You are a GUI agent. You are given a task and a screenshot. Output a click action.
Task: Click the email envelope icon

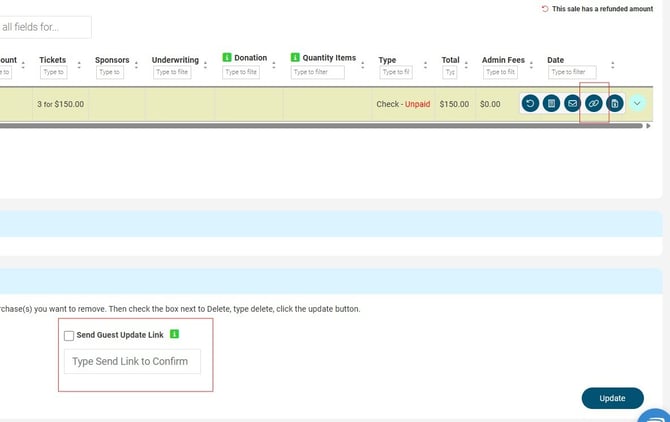572,103
